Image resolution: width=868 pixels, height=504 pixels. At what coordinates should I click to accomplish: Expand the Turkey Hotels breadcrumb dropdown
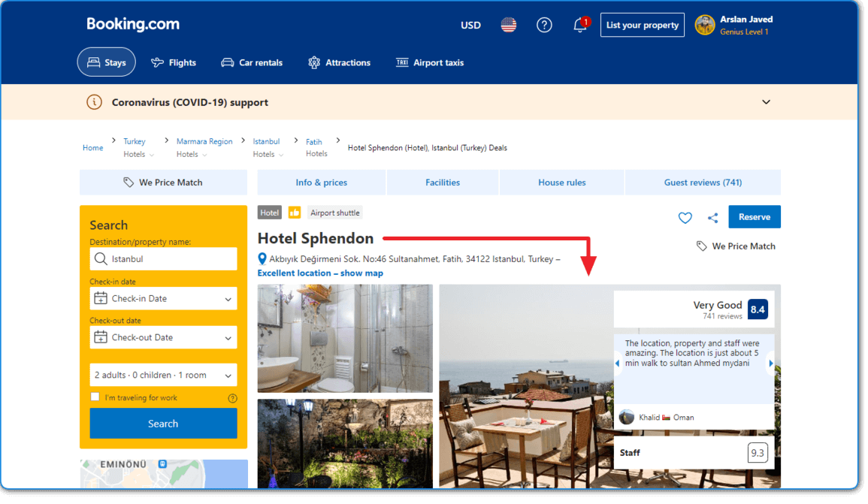point(139,154)
